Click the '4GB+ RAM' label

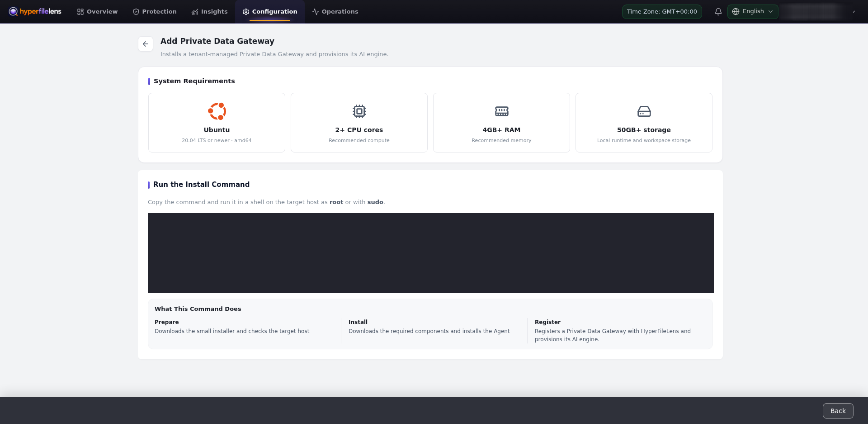coord(501,130)
